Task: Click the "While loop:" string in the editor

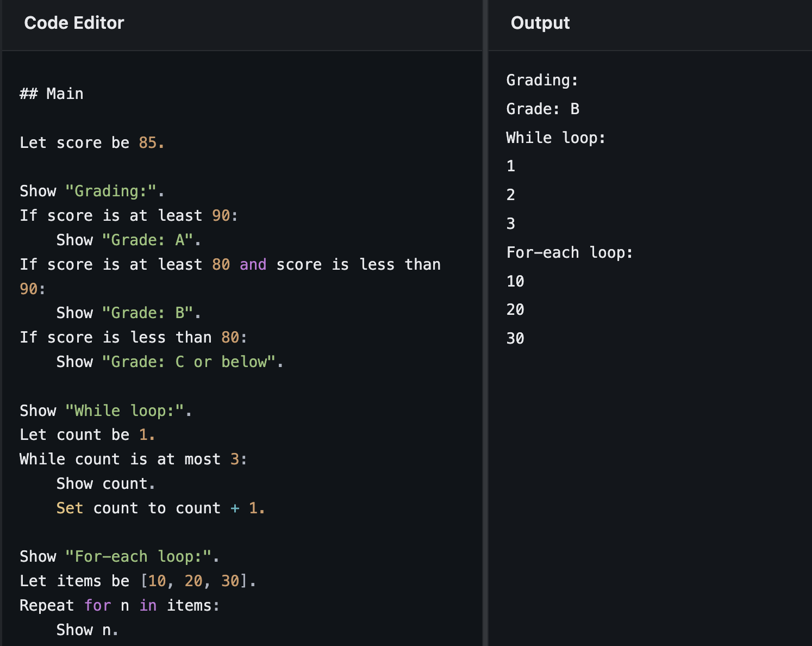Action: (x=124, y=411)
